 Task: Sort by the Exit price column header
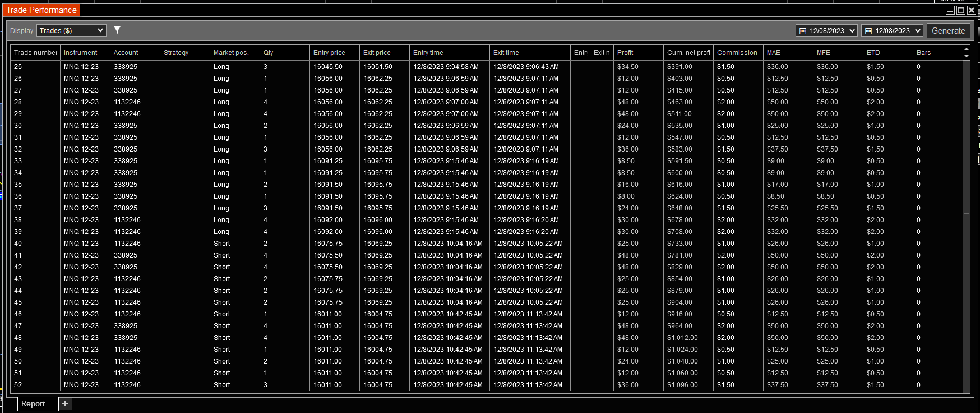(x=385, y=53)
